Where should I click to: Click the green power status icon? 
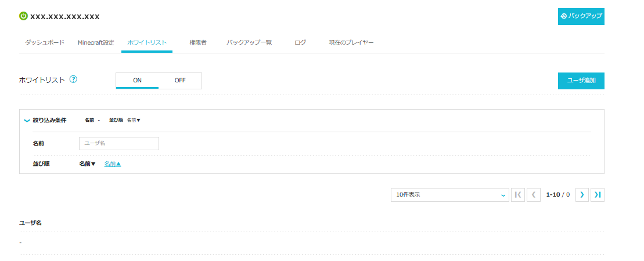pos(23,16)
